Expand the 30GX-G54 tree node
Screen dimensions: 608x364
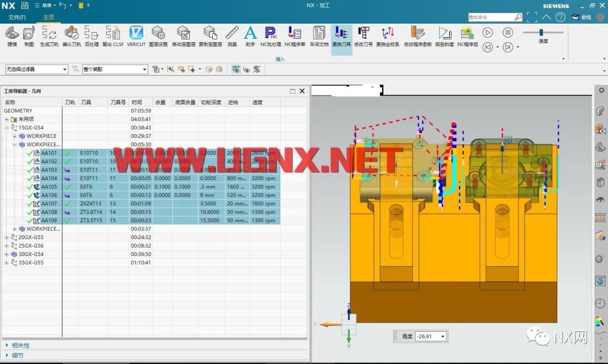coord(7,254)
